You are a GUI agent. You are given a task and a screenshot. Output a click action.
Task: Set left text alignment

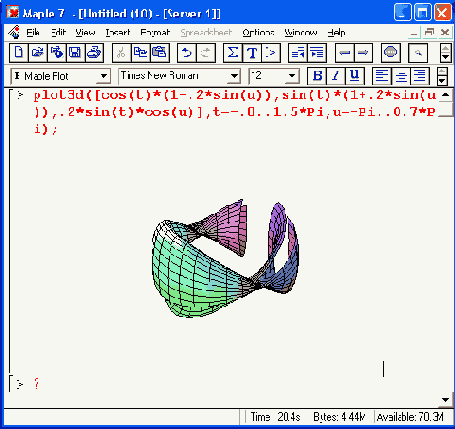point(382,76)
